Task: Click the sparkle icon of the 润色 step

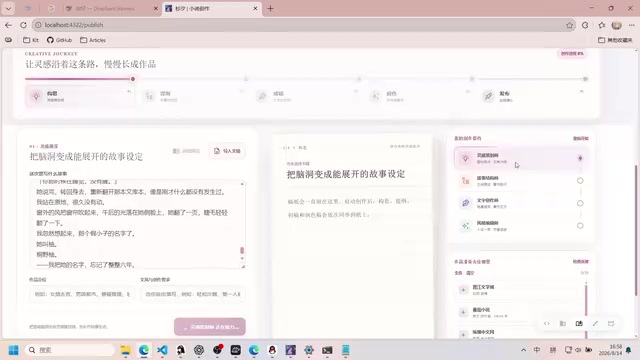Action: (375, 96)
